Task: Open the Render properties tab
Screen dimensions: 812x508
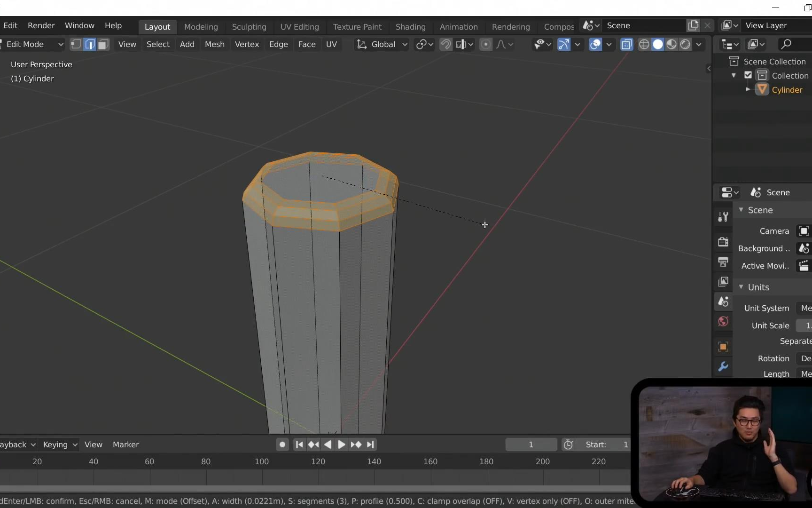Action: [x=723, y=242]
